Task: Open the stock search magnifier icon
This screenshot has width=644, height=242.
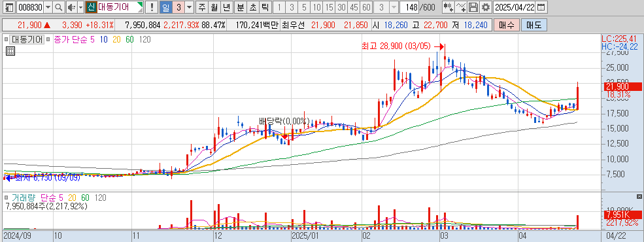Action: pos(59,7)
